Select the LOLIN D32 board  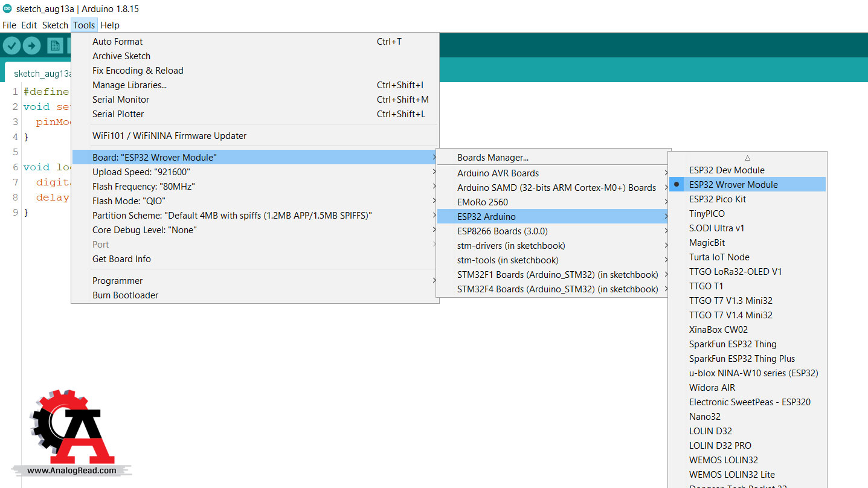pyautogui.click(x=747, y=431)
